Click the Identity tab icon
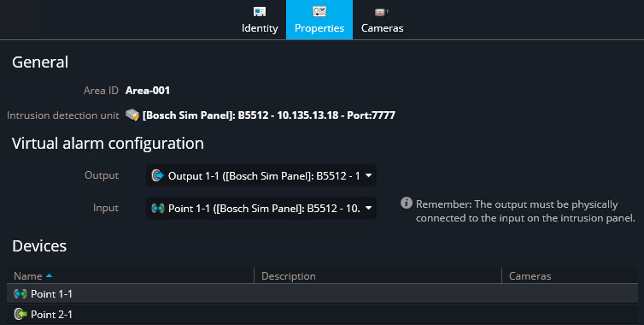This screenshot has height=325, width=644. [260, 11]
